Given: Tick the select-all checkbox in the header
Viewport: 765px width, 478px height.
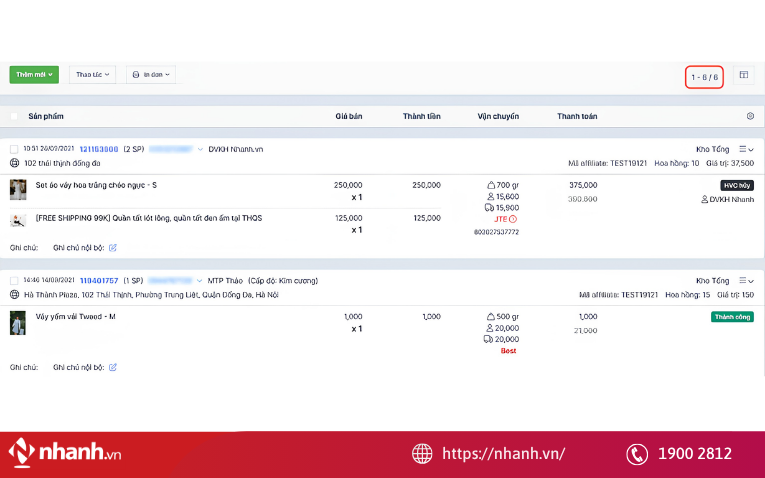Looking at the screenshot, I should [x=14, y=116].
